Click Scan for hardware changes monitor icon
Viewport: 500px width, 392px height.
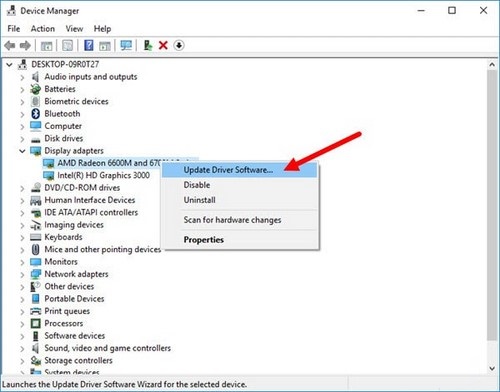[x=126, y=45]
